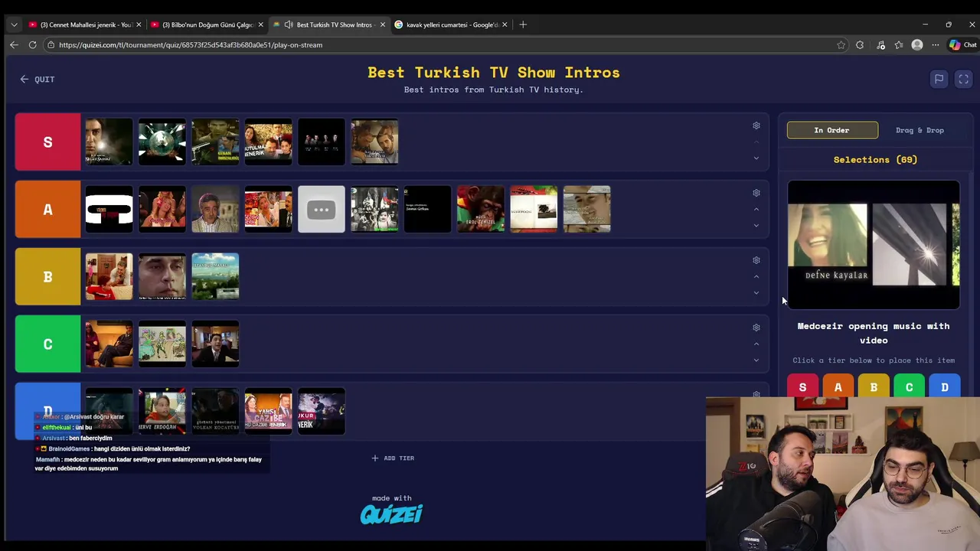The width and height of the screenshot is (980, 551).
Task: Place current item in A tier button
Action: [x=838, y=387]
